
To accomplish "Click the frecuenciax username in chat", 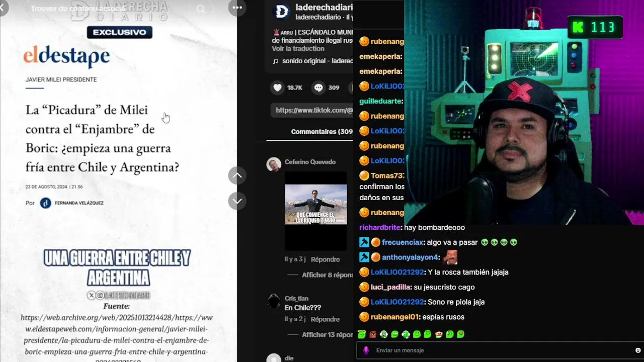I will point(402,242).
